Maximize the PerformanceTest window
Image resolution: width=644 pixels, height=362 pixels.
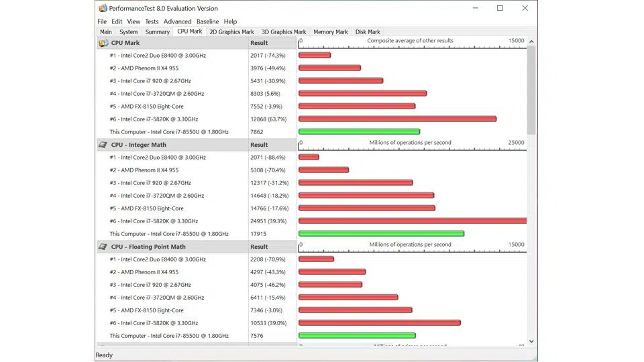500,9
